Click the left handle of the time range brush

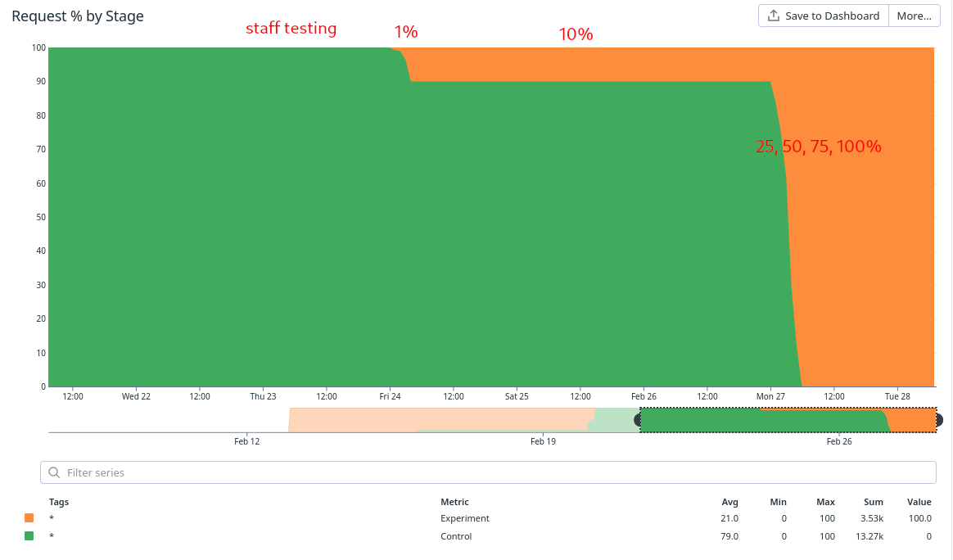click(639, 420)
